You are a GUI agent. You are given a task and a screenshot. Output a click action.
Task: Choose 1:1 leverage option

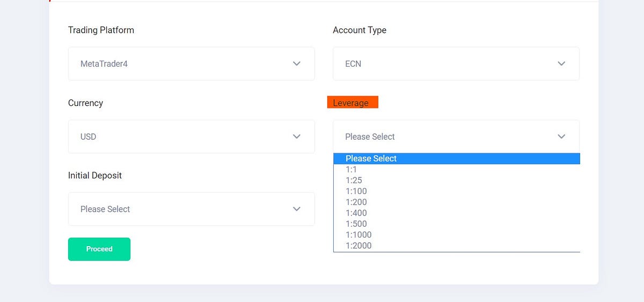pos(457,169)
